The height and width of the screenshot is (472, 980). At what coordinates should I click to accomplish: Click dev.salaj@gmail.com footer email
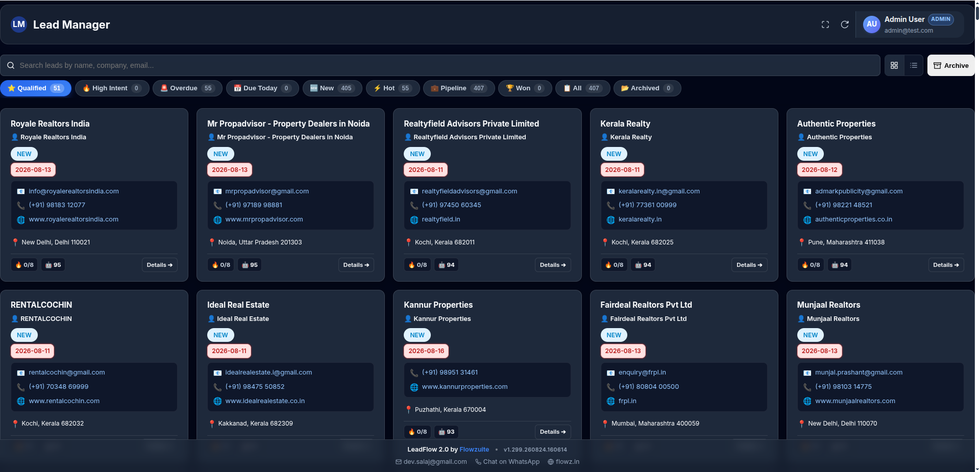pos(431,462)
